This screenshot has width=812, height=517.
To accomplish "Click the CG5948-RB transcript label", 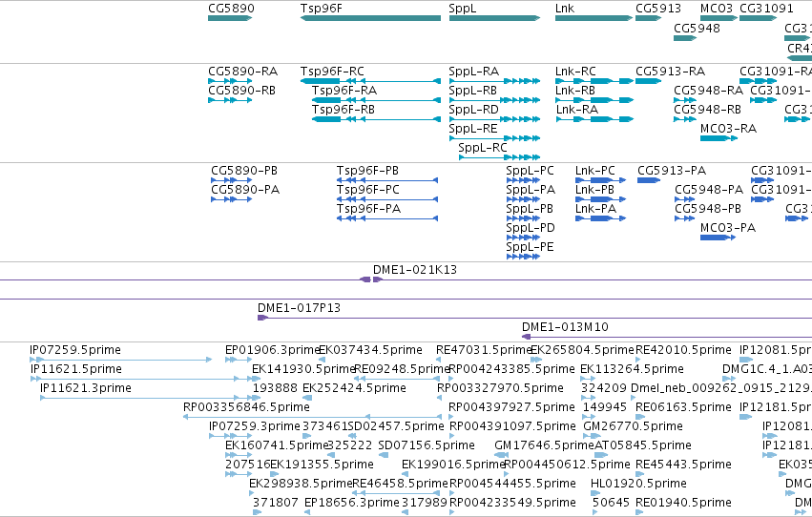I will click(707, 110).
